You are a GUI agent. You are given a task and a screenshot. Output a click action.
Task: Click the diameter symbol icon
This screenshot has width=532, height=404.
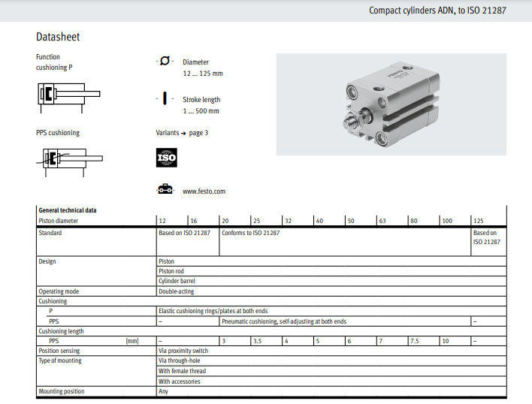[x=165, y=61]
